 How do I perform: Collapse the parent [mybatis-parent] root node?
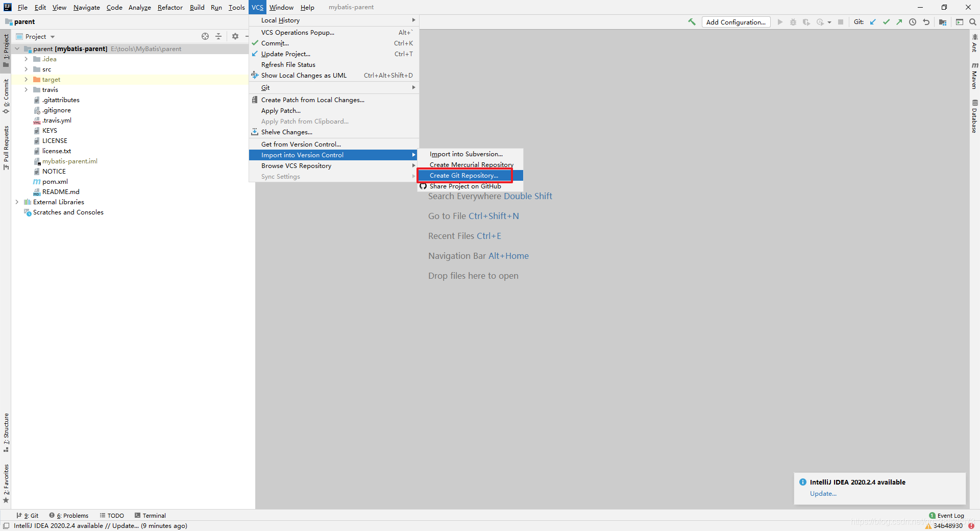(17, 49)
